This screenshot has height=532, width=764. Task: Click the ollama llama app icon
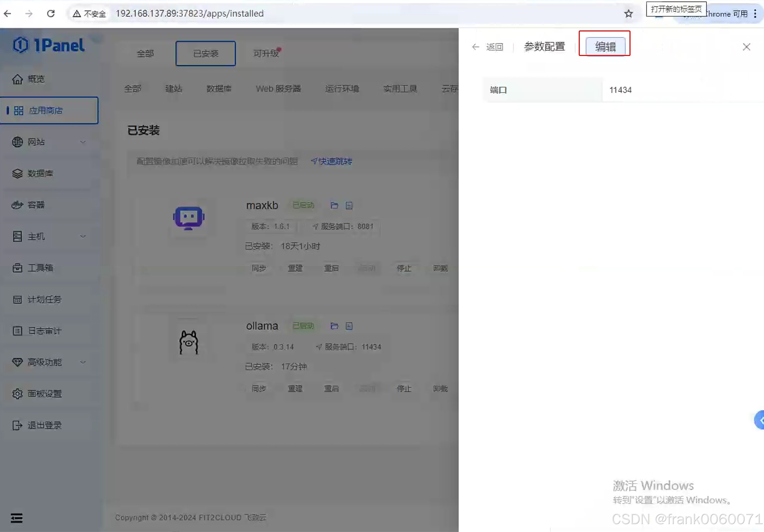click(189, 343)
